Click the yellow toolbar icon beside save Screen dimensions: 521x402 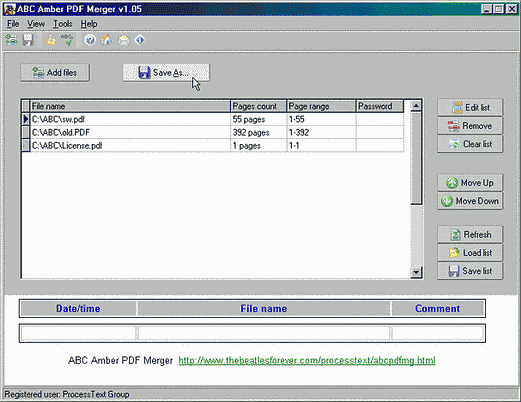(x=51, y=40)
